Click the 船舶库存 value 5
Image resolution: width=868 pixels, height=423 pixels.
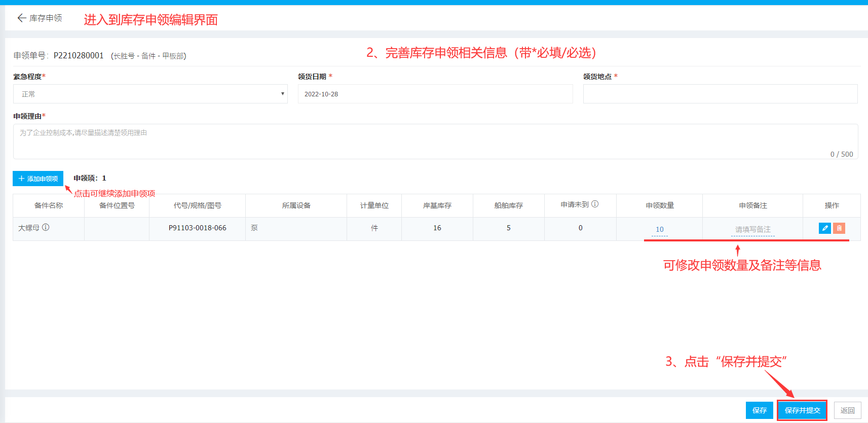[509, 228]
